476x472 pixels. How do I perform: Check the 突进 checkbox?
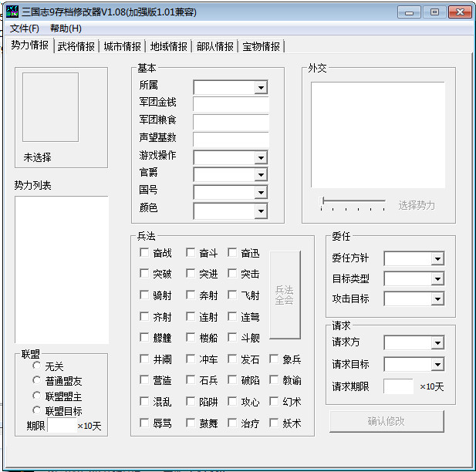[191, 273]
